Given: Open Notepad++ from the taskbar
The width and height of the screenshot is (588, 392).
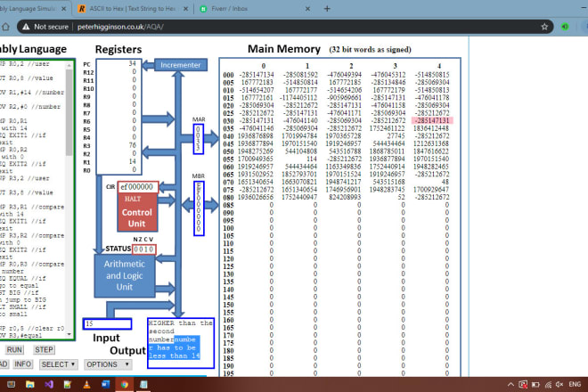Looking at the screenshot, I should tap(68, 385).
